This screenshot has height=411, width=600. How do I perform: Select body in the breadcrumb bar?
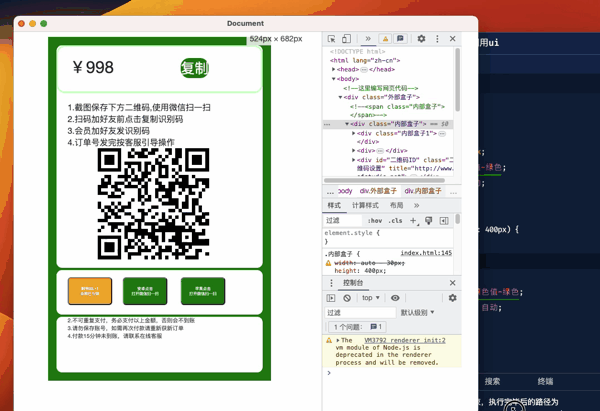tap(345, 191)
